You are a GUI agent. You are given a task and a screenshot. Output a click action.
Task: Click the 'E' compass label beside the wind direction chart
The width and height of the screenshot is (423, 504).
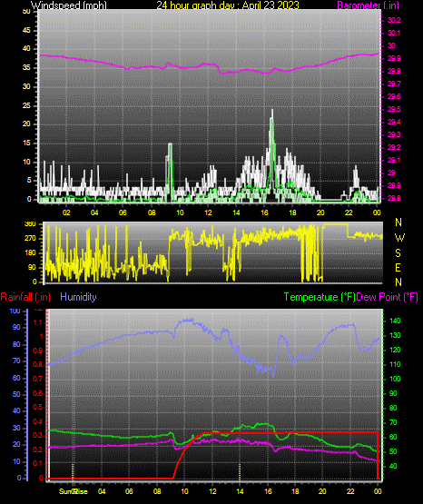click(x=398, y=268)
